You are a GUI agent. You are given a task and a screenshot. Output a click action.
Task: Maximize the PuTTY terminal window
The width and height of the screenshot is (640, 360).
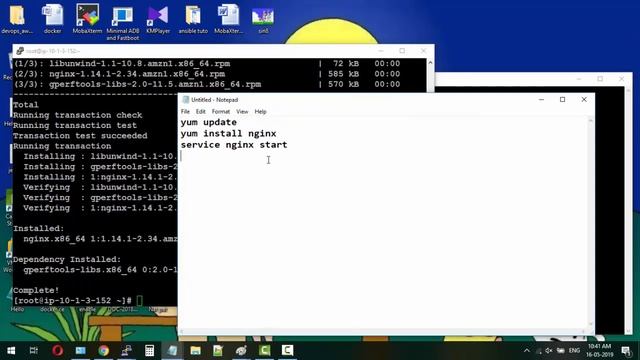(402, 51)
